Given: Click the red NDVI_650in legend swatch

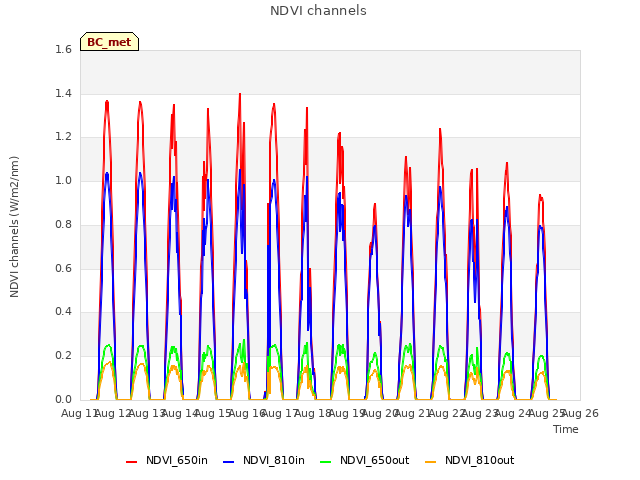Looking at the screenshot, I should (x=131, y=462).
